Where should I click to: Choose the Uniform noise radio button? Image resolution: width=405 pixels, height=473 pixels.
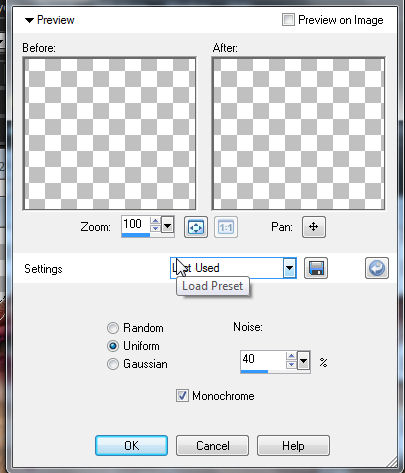[x=113, y=346]
